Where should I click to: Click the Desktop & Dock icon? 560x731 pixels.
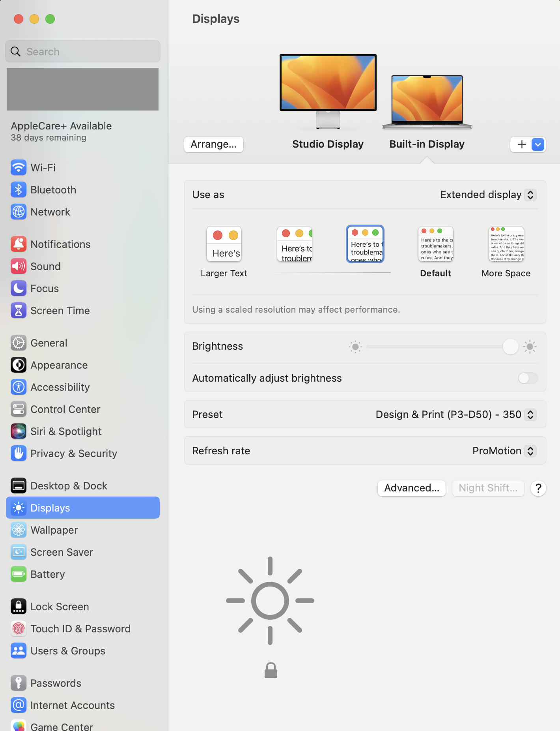(x=19, y=486)
